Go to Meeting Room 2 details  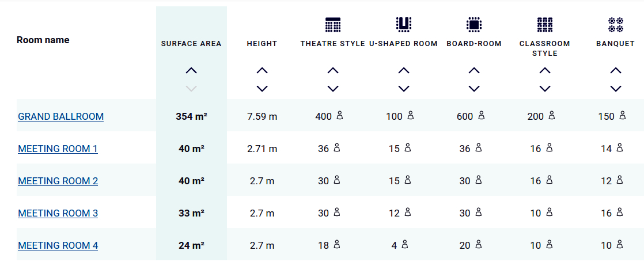[x=58, y=181]
